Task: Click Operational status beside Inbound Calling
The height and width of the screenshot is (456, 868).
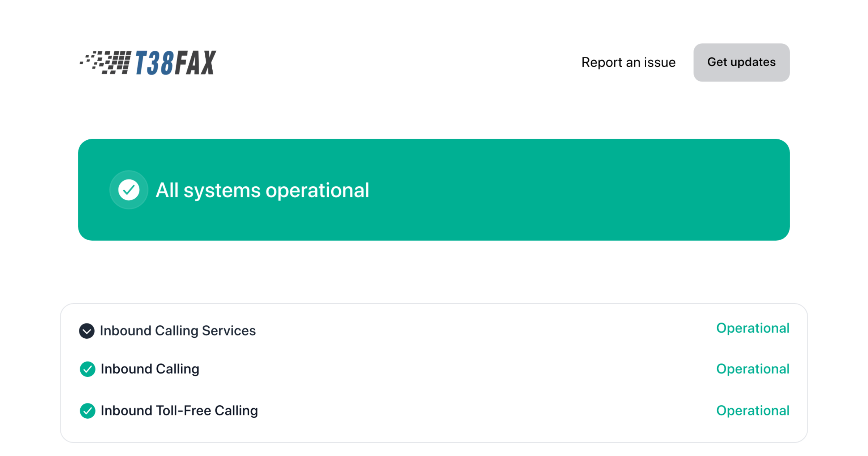Action: point(752,369)
